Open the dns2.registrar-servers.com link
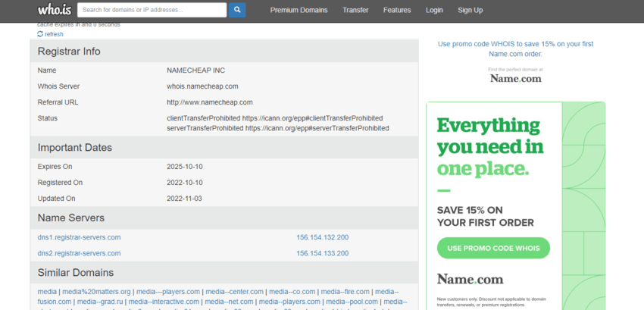This screenshot has width=644, height=310. [79, 253]
